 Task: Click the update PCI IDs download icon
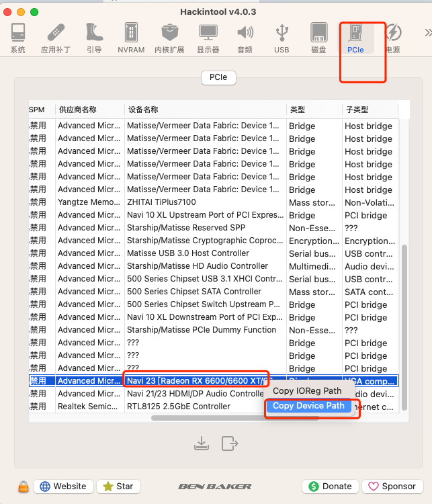pos(202,444)
